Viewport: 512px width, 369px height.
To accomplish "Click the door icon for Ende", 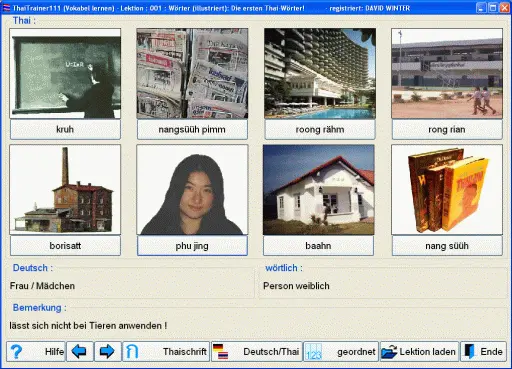I will coord(470,352).
